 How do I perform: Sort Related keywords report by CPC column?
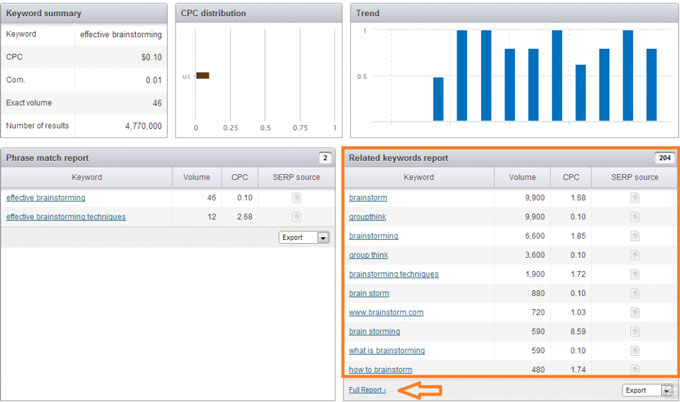[x=571, y=177]
